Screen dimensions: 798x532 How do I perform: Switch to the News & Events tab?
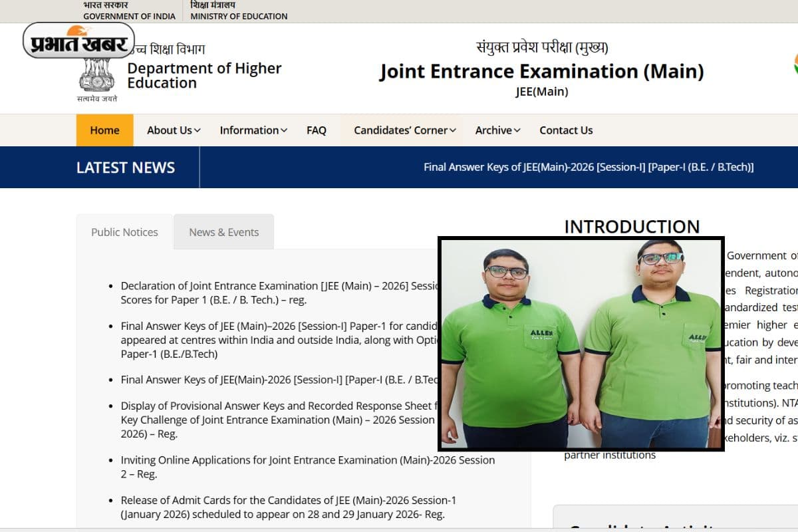click(x=223, y=231)
